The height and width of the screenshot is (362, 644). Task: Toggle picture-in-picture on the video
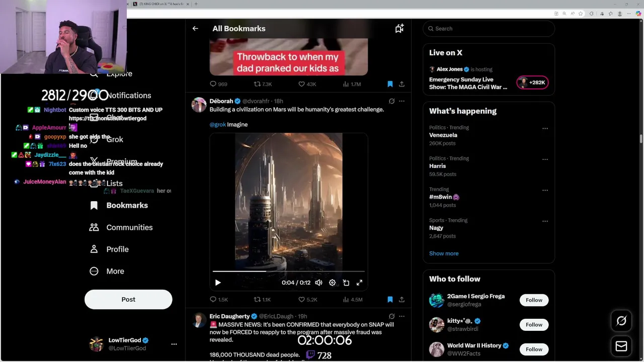pos(346,283)
